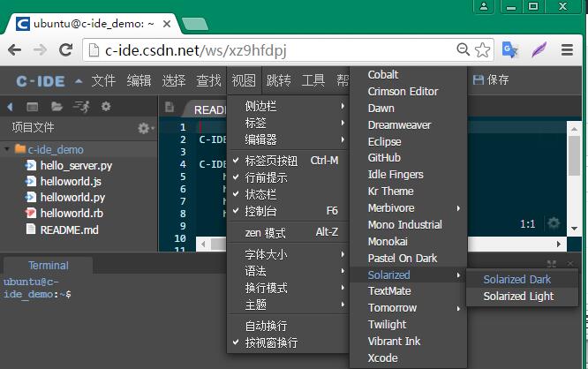The image size is (588, 369).
Task: Click the browser forward arrow
Action: tap(40, 49)
